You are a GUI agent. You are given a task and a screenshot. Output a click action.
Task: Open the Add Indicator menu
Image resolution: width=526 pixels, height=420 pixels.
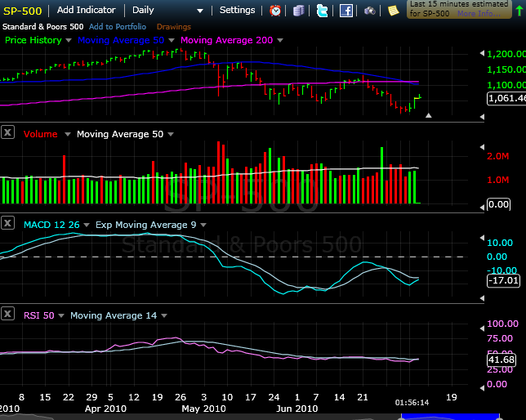pyautogui.click(x=87, y=11)
